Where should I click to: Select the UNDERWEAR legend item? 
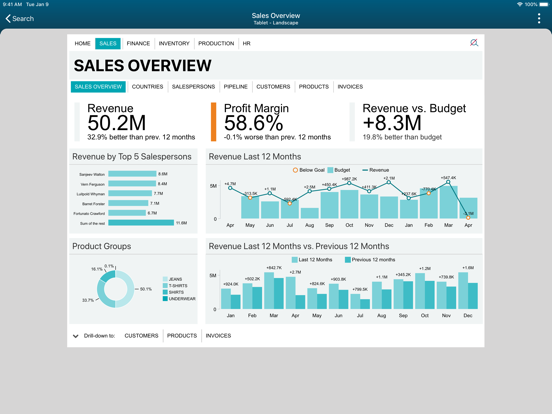tap(179, 299)
